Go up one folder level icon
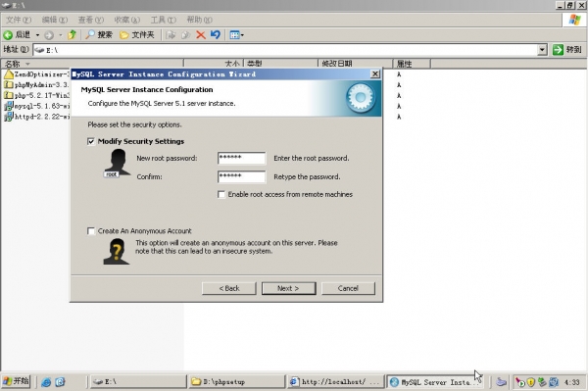This screenshot has width=588, height=391. pos(72,35)
